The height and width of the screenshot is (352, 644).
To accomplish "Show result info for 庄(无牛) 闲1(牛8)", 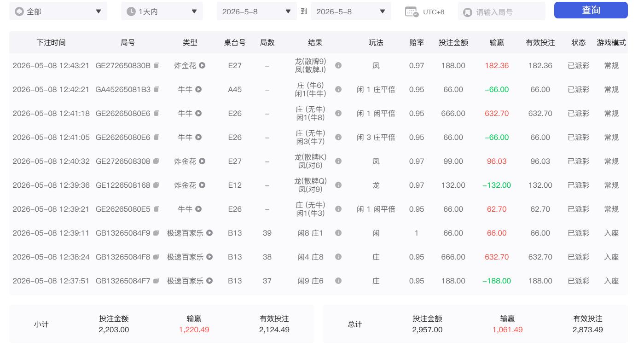I will pyautogui.click(x=338, y=114).
